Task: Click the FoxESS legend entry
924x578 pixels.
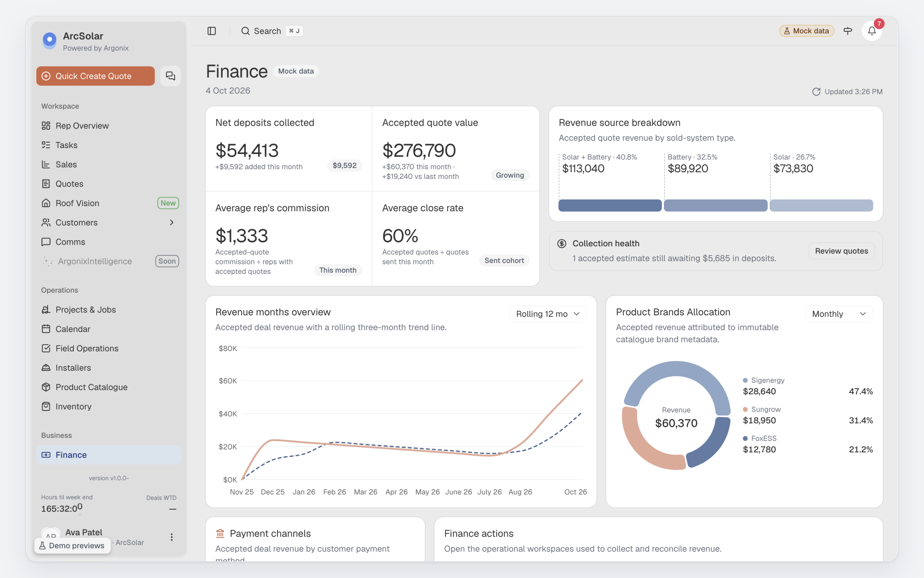Action: point(808,444)
